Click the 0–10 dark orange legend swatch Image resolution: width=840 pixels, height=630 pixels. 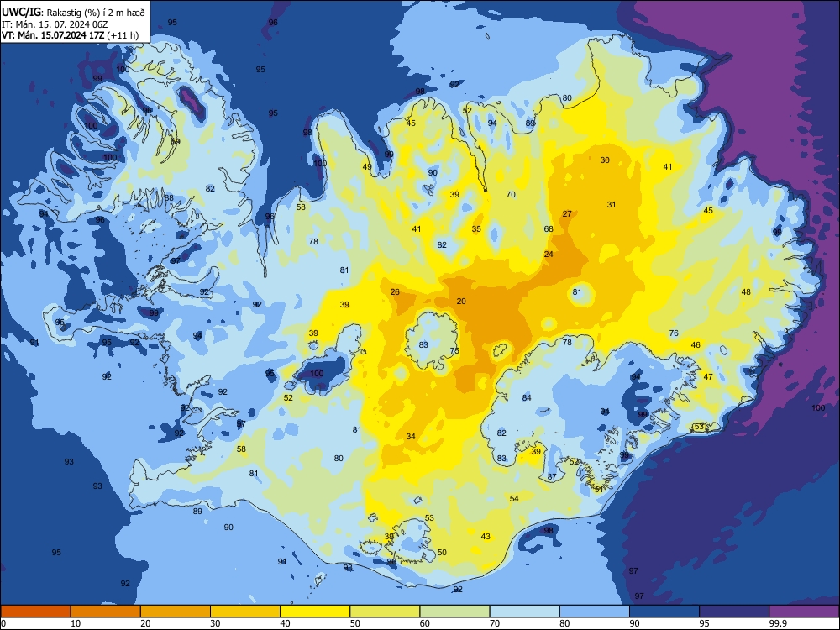point(35,612)
